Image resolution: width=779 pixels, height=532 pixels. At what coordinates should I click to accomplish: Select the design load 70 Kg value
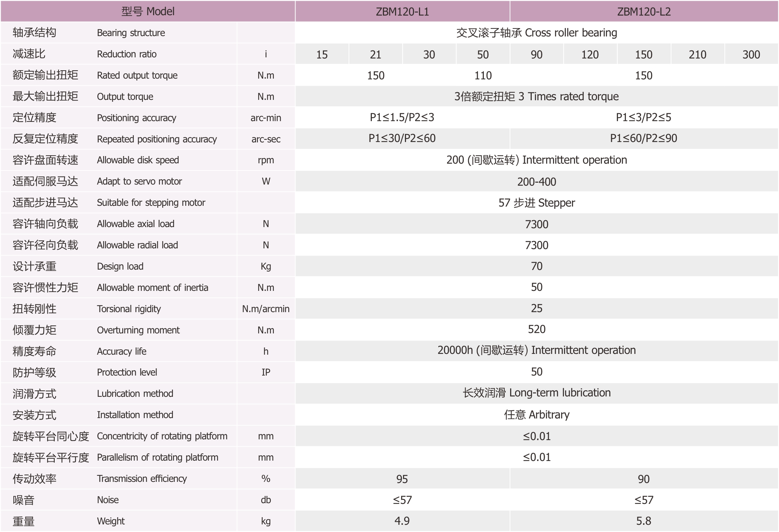point(536,266)
